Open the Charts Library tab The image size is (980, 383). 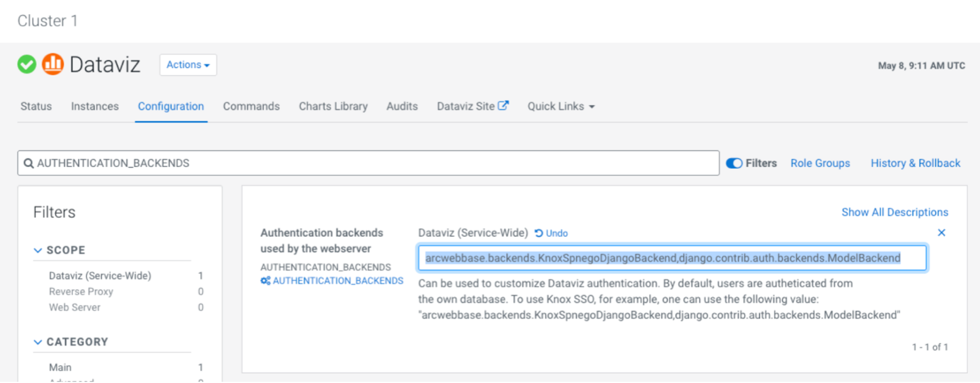333,106
